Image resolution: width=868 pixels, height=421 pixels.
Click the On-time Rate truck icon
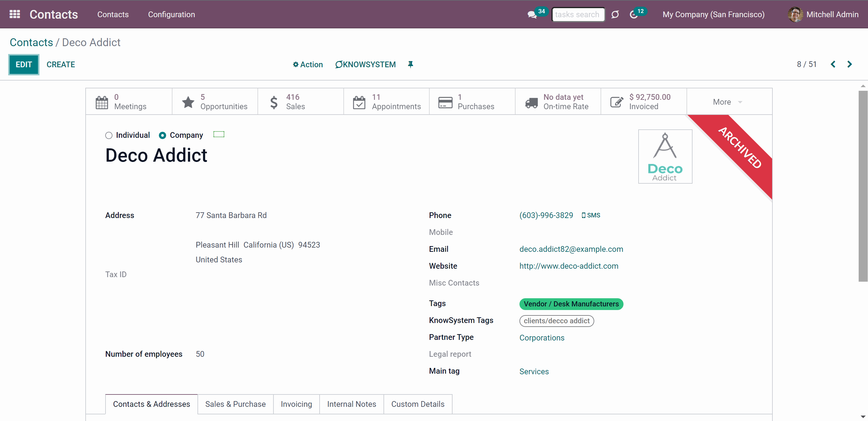click(x=531, y=103)
